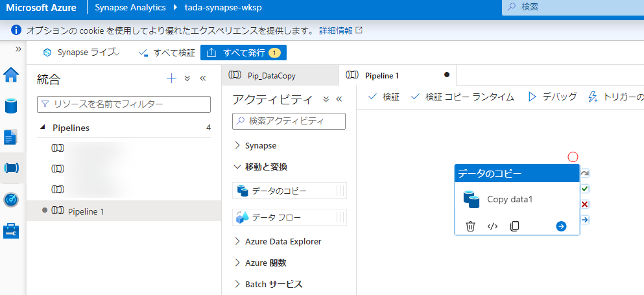Viewport: 644px width, 295px height.
Task: Switch to the Pipeline 1 tab
Action: (398, 75)
